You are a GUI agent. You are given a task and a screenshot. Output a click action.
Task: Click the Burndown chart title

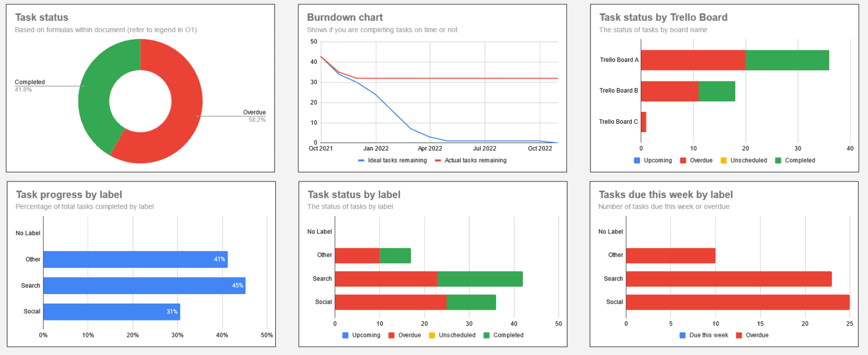click(344, 18)
